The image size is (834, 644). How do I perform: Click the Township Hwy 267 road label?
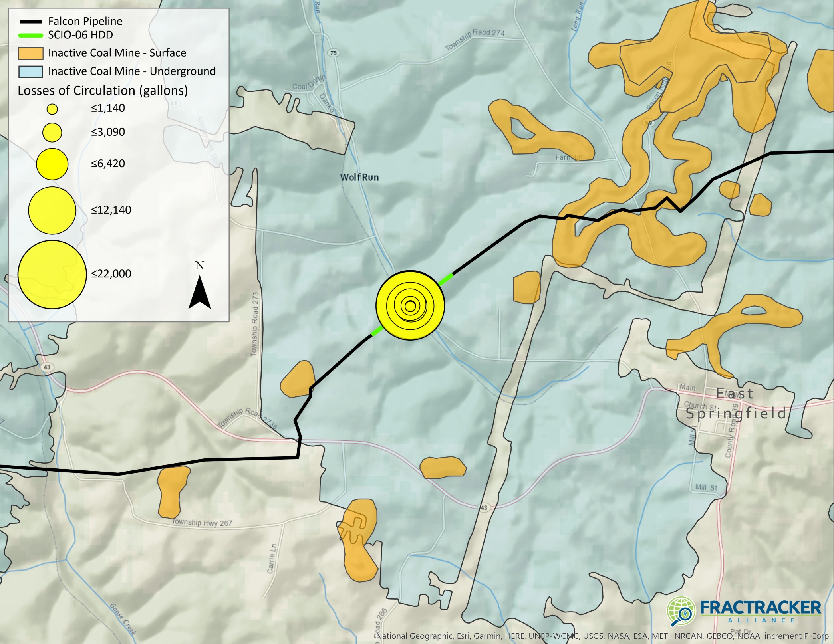click(x=202, y=522)
